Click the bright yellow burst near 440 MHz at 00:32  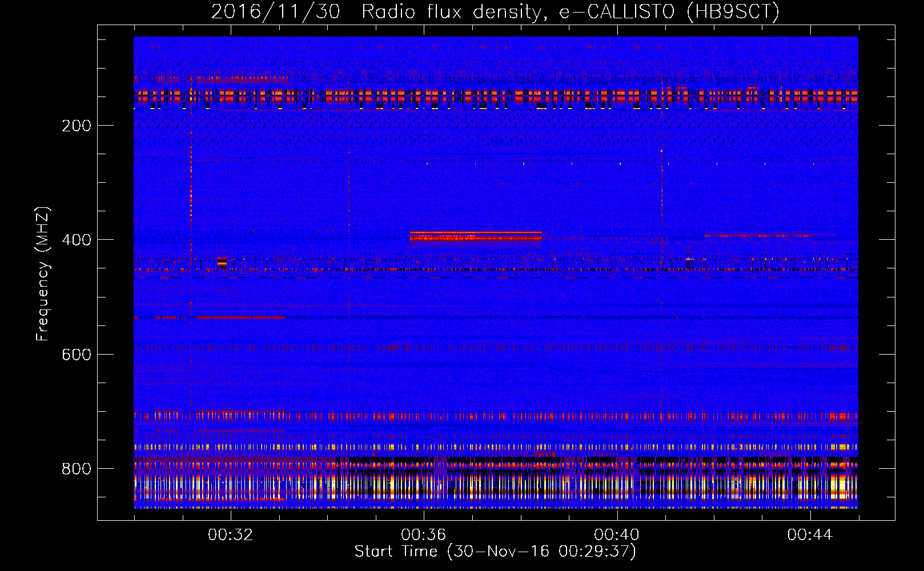coord(222,262)
